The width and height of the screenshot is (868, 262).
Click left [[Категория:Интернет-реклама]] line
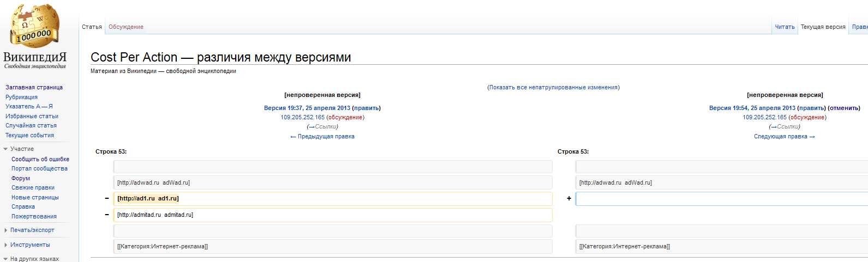333,246
